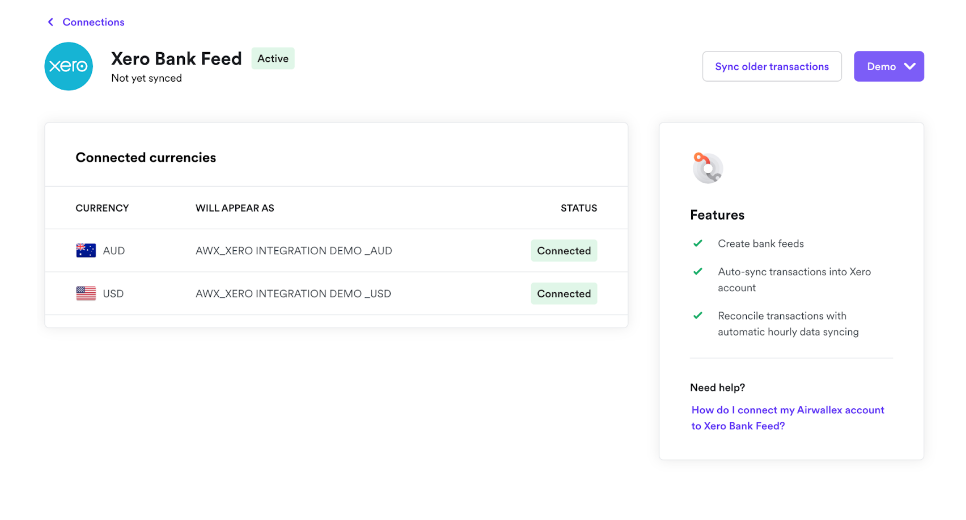Select the USD currency label
This screenshot has width=966, height=520.
coord(113,294)
